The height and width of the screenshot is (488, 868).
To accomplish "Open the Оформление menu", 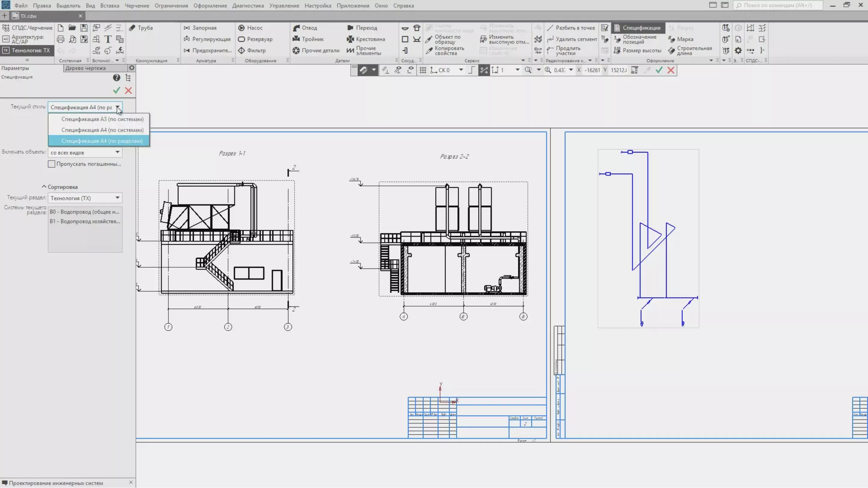I will 209,5.
